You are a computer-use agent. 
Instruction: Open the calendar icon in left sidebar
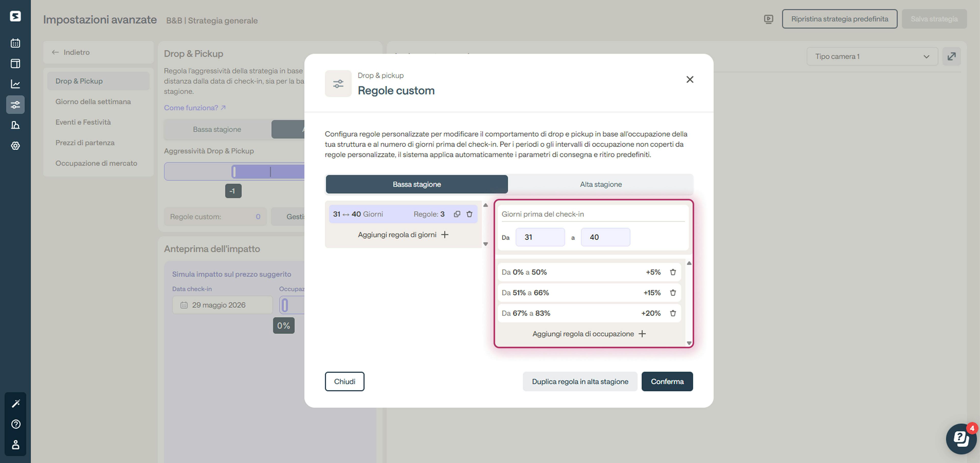click(x=15, y=43)
